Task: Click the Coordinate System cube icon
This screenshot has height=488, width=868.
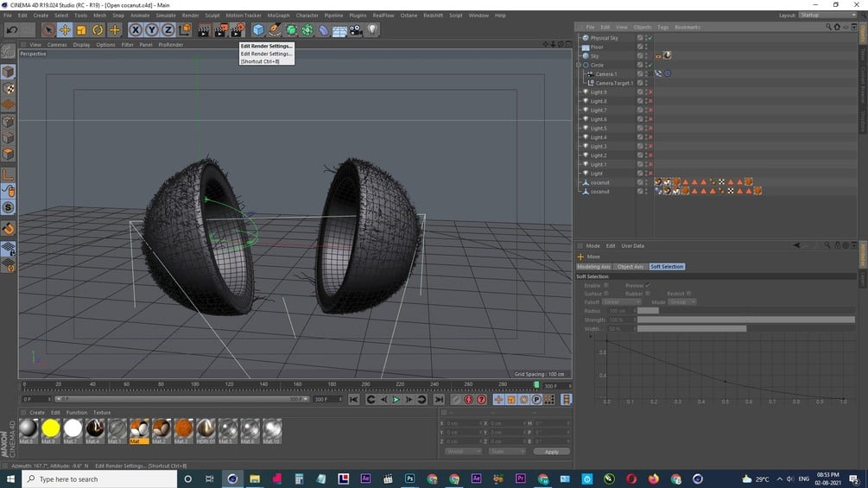Action: (x=185, y=30)
